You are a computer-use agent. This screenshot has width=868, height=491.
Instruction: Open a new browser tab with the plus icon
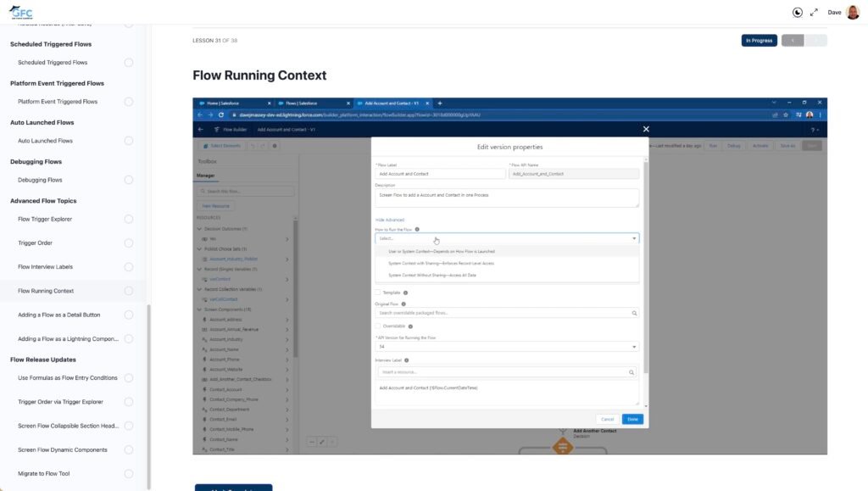[x=440, y=103]
